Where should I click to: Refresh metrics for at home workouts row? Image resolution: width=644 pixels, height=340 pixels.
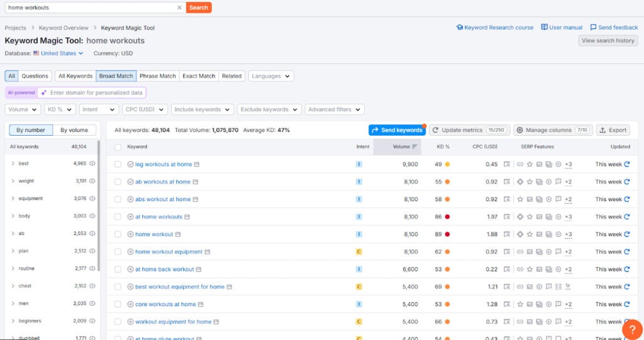click(x=627, y=217)
